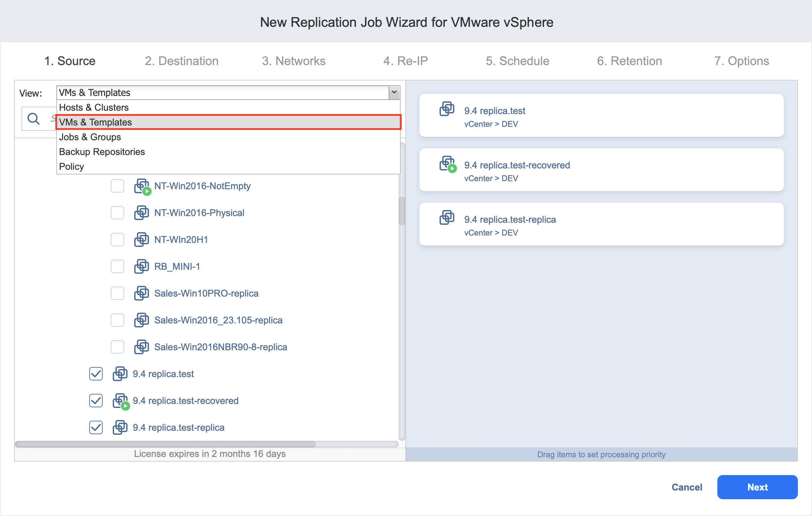Go to the 1. Source step
812x516 pixels.
70,61
